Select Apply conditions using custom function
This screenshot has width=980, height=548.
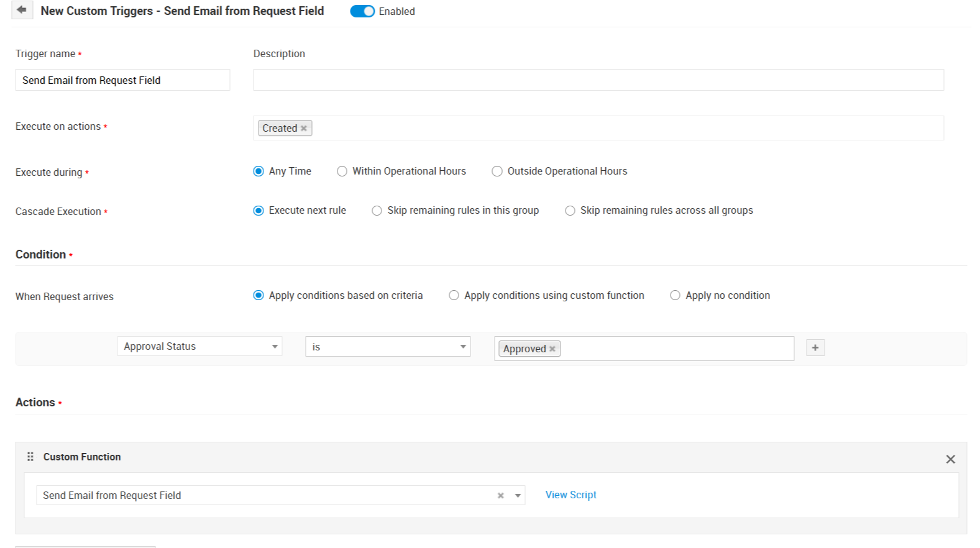454,296
